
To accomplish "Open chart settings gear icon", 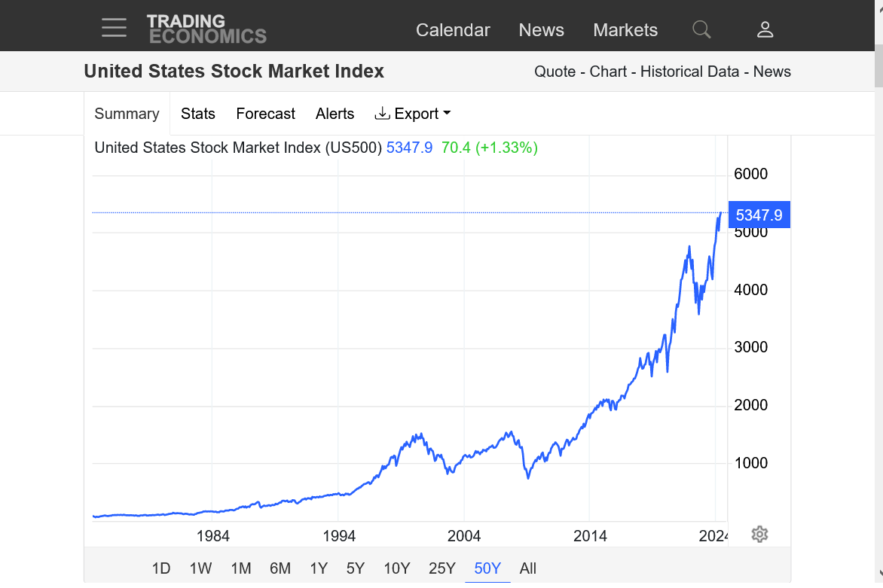I will (x=759, y=535).
